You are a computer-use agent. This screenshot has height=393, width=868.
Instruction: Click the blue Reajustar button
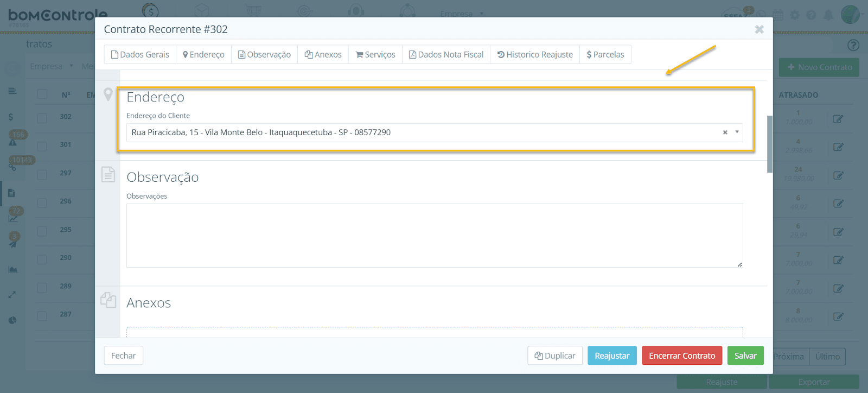click(x=612, y=356)
